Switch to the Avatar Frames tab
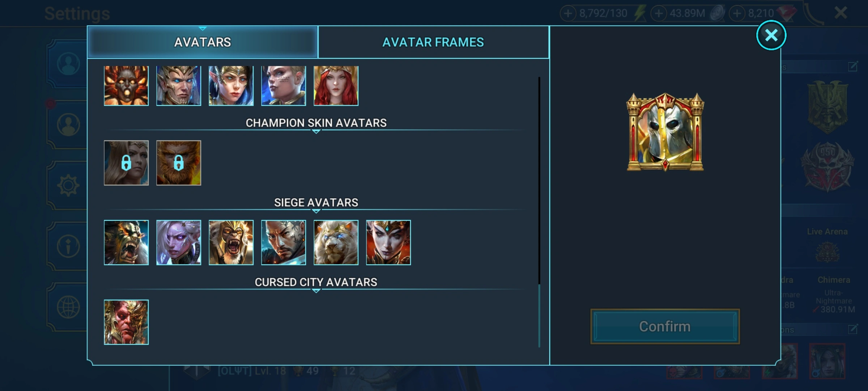Screen dimensions: 868x391 click(x=433, y=42)
